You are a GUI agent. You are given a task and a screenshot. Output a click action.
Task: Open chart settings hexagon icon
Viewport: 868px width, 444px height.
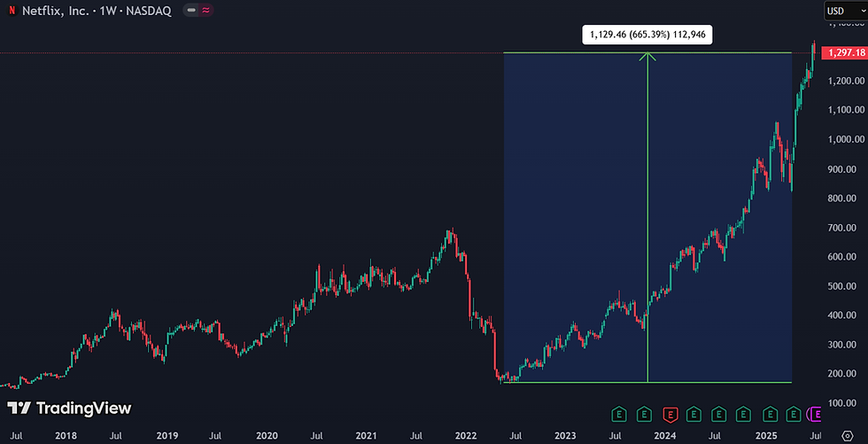(x=847, y=435)
